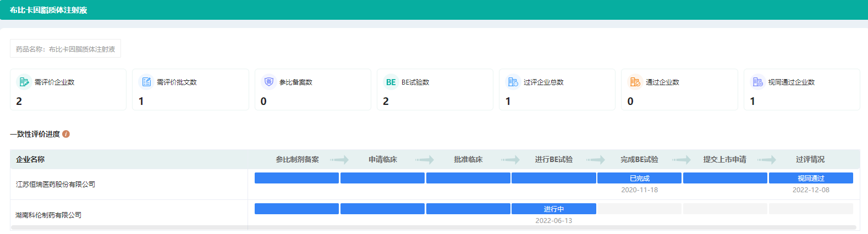Click the 视同通过 progress bar segment
The image size is (868, 234).
coord(810,178)
